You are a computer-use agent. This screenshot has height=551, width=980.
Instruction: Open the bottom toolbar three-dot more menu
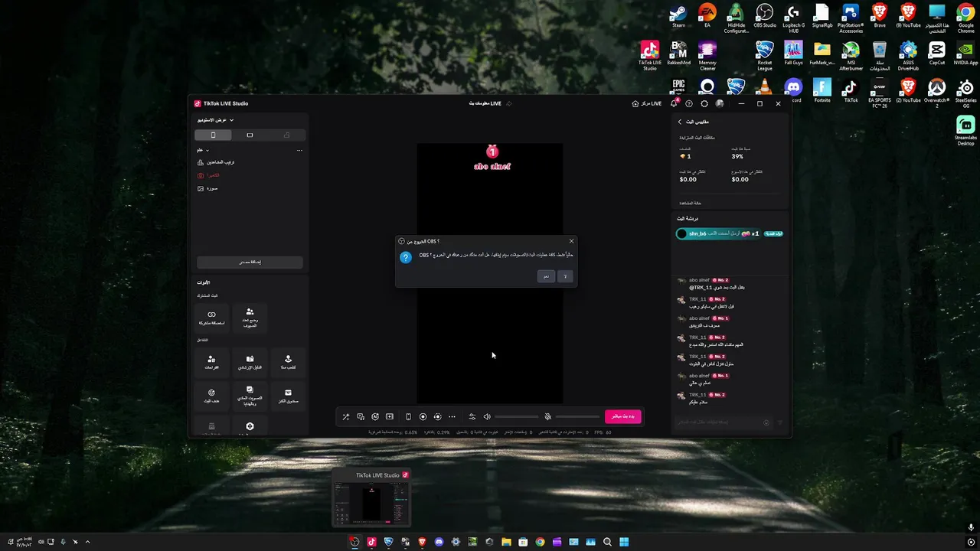click(452, 417)
